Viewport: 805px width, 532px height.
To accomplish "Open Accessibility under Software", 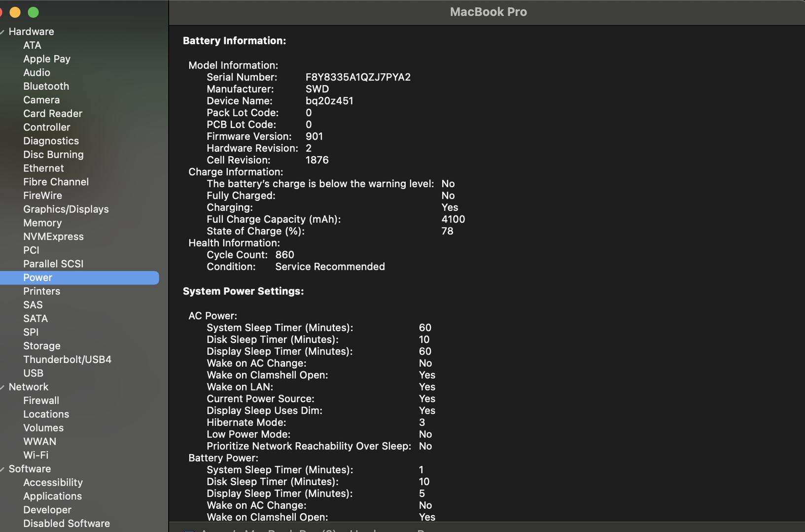I will [53, 482].
